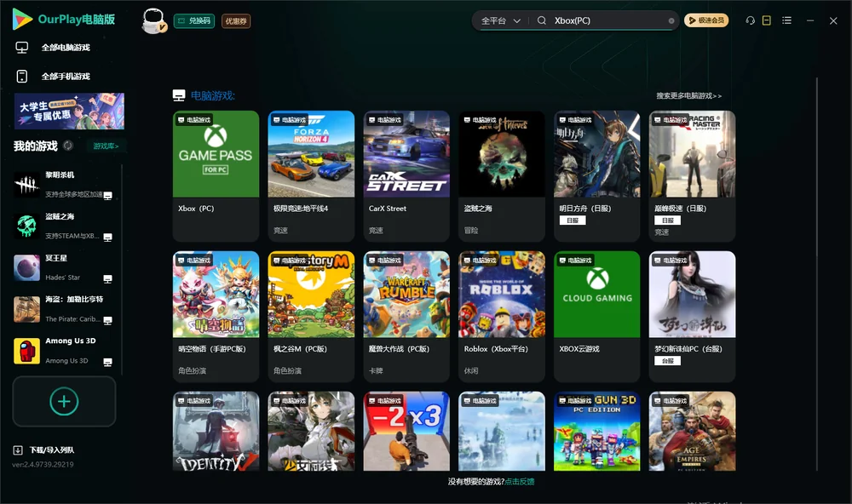Screen dimensions: 852x504
Task: Click The Pirate Caribbean icon in sidebar
Action: pos(26,309)
